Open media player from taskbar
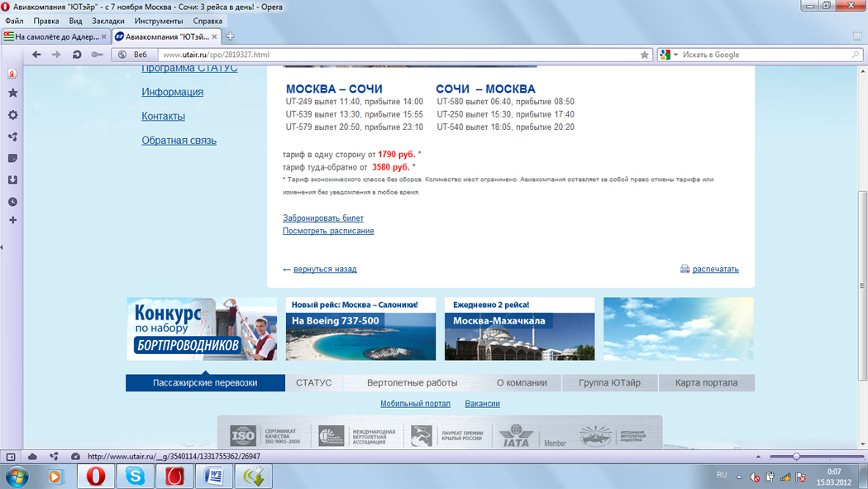 pyautogui.click(x=55, y=477)
